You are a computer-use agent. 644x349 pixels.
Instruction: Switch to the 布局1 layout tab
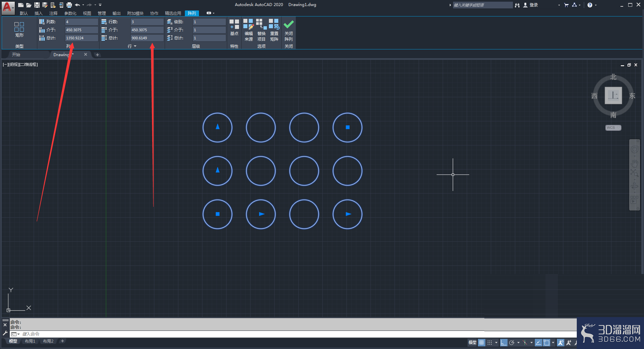[30, 341]
